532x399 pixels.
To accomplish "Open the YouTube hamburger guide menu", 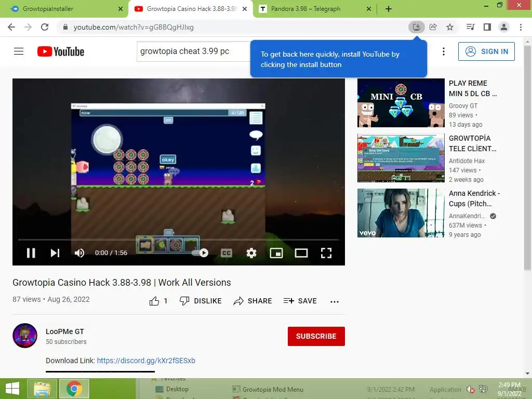I will coord(19,51).
